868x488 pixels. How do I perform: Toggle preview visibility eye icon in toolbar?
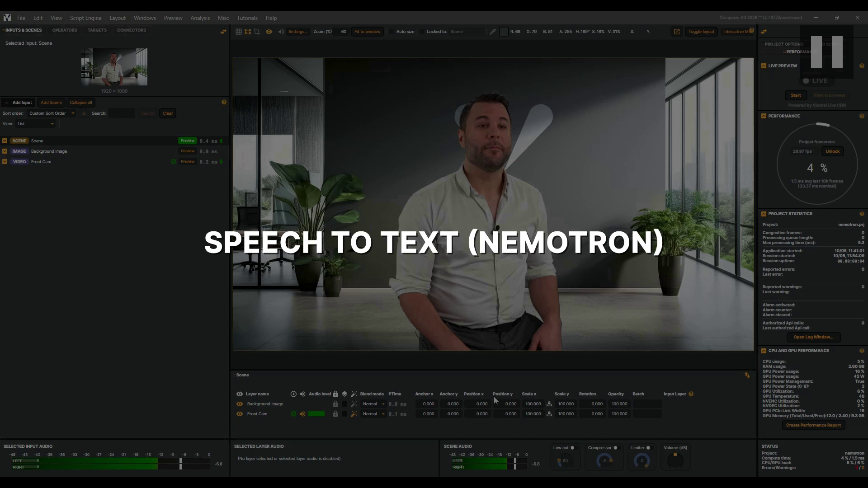pyautogui.click(x=269, y=32)
